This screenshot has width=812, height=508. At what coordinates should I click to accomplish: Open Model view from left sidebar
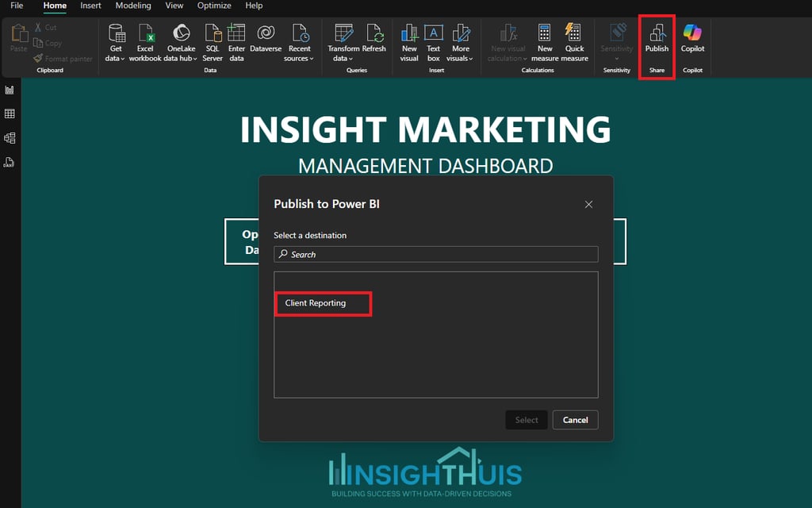pyautogui.click(x=10, y=138)
